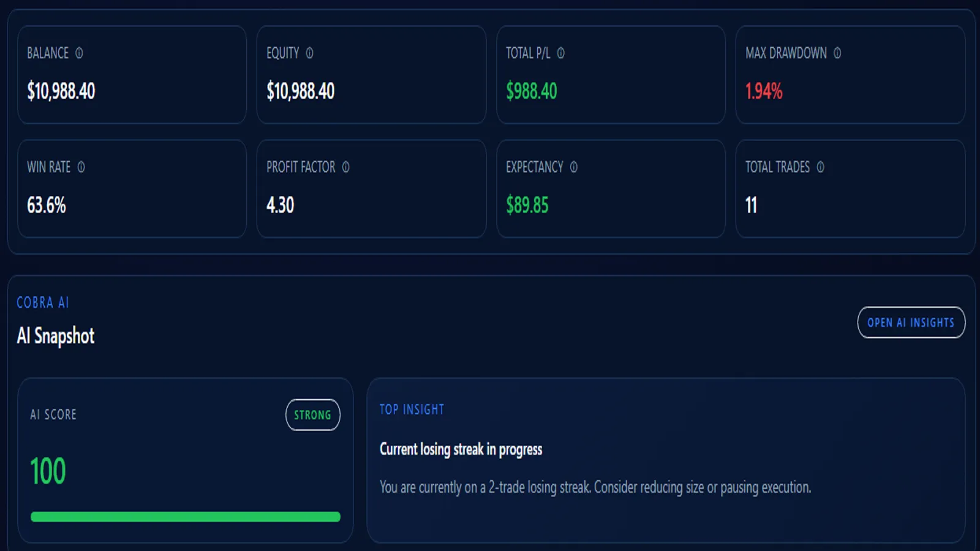Select the Max Drawdown percentage value
This screenshot has height=551, width=980.
(x=763, y=92)
